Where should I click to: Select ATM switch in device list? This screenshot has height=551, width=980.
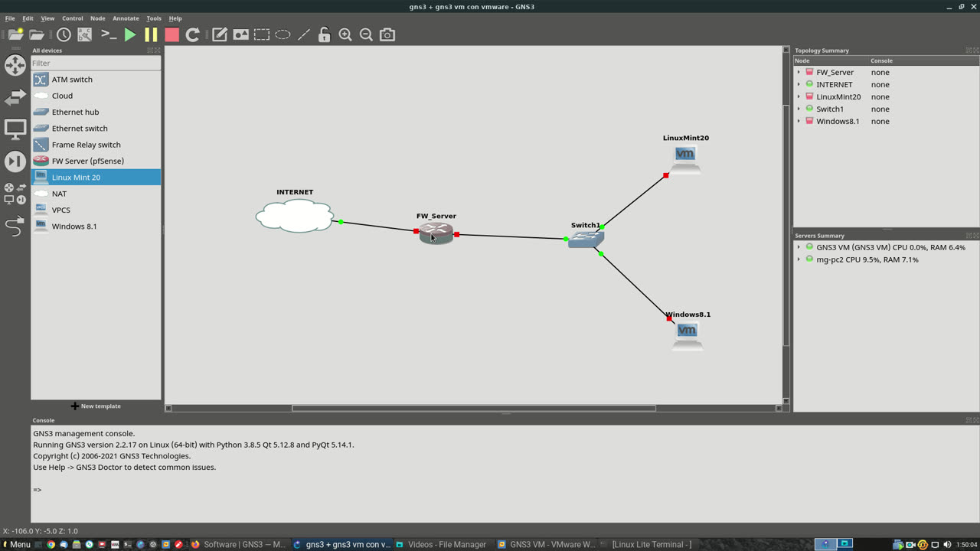(96, 80)
